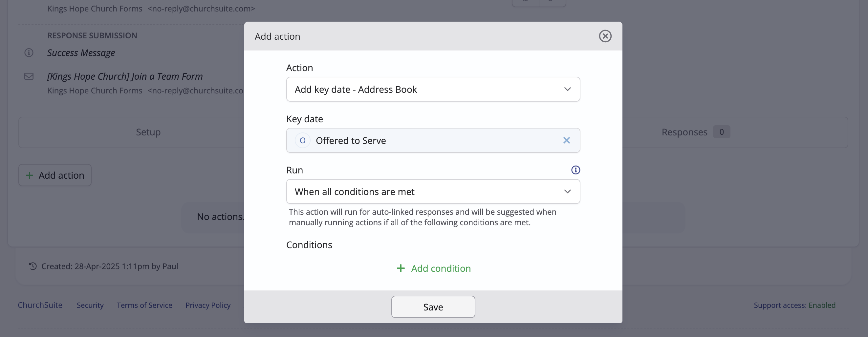Viewport: 868px width, 337px height.
Task: Click the circular O badge on the key date
Action: pos(302,140)
